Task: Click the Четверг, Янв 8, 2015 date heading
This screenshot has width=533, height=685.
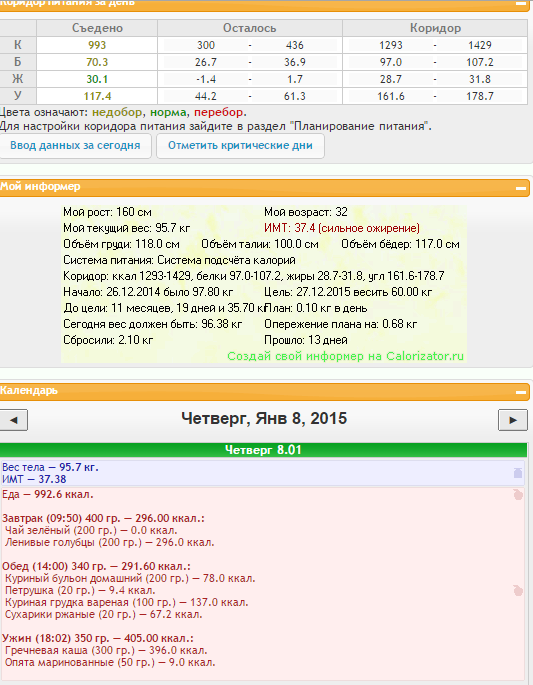Action: pos(264,419)
